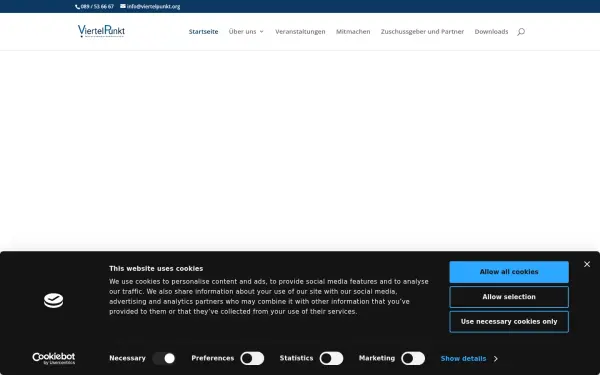The height and width of the screenshot is (375, 600).
Task: Click the Show details link
Action: pos(463,359)
